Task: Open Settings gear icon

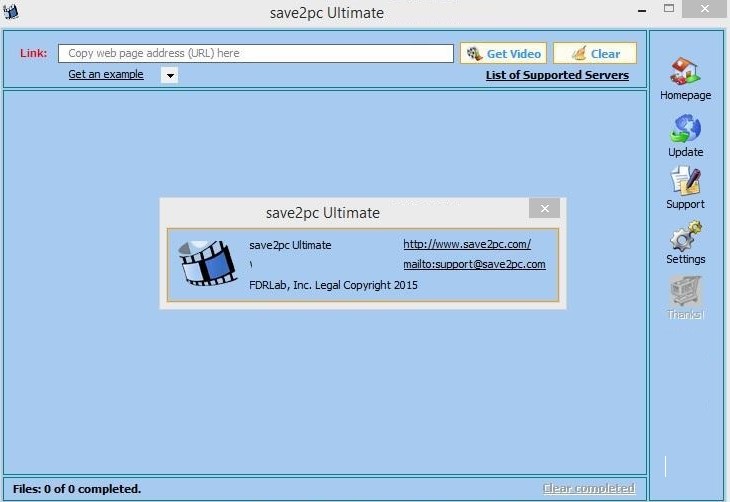Action: click(x=685, y=243)
